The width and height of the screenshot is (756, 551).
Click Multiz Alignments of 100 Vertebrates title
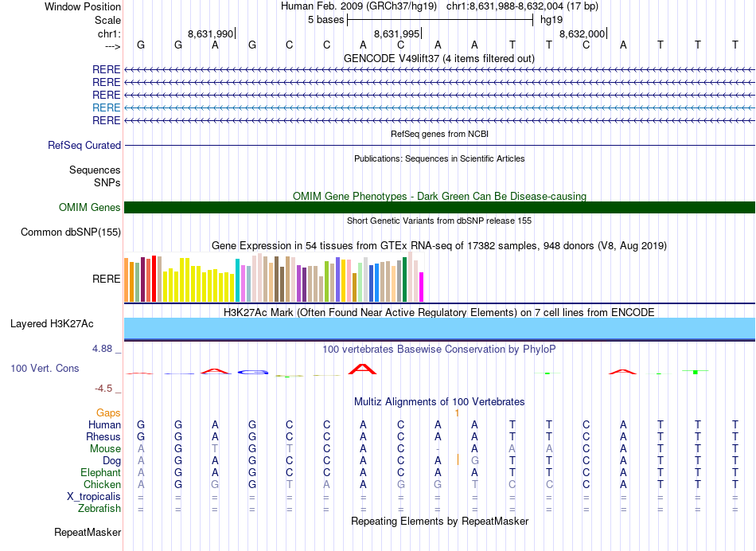pos(439,402)
